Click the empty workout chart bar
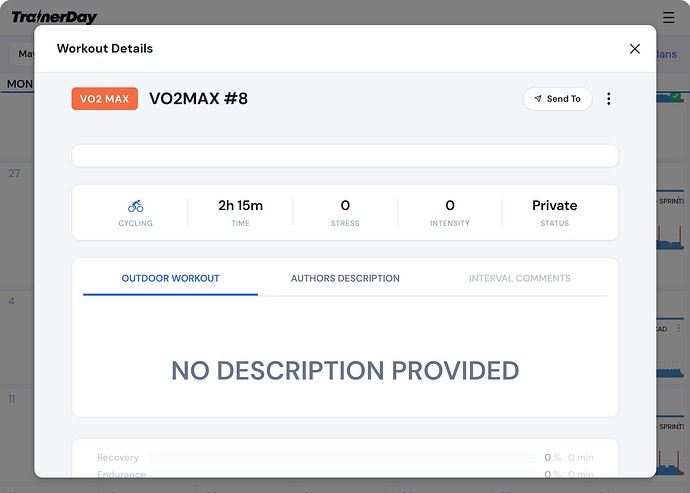690x493 pixels. [x=345, y=156]
